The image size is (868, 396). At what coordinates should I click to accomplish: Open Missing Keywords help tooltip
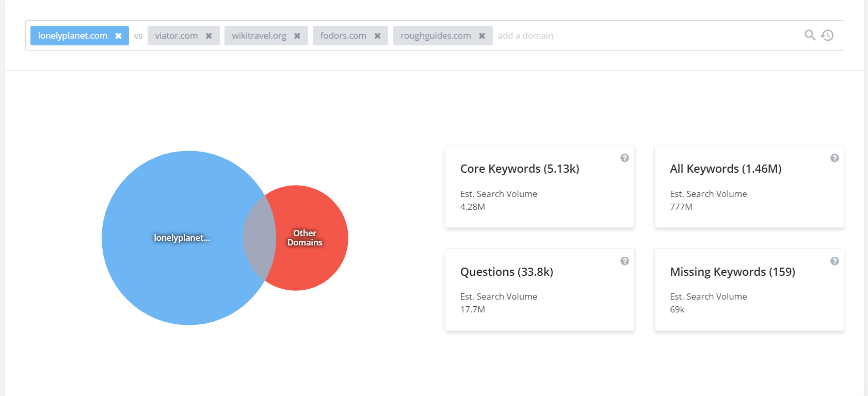[x=834, y=261]
